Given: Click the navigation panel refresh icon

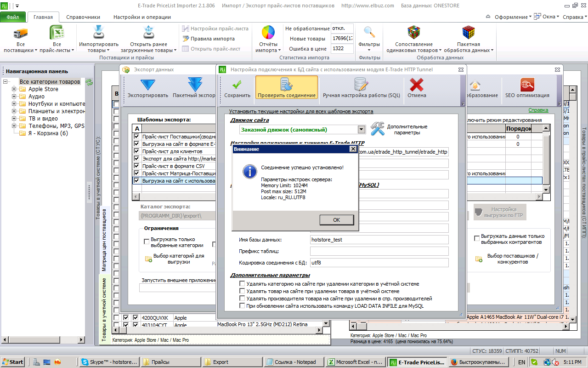Looking at the screenshot, I should [x=89, y=82].
